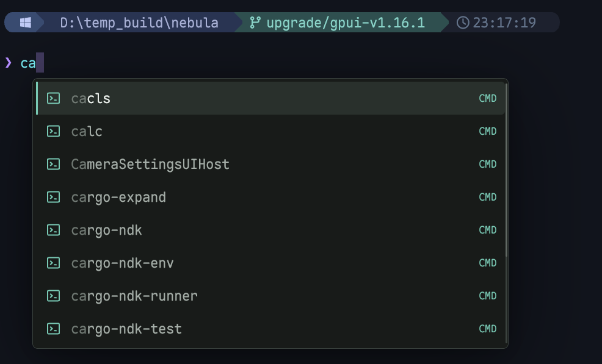The image size is (602, 364).
Task: Click the terminal icon beside CameraSettingsUIHost
Action: tap(53, 165)
